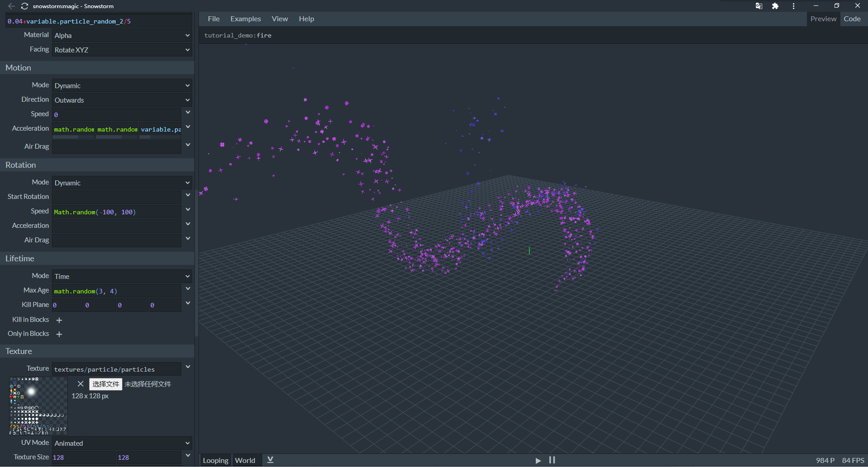The height and width of the screenshot is (467, 868).
Task: Open the Rotation Mode dropdown
Action: pos(122,183)
